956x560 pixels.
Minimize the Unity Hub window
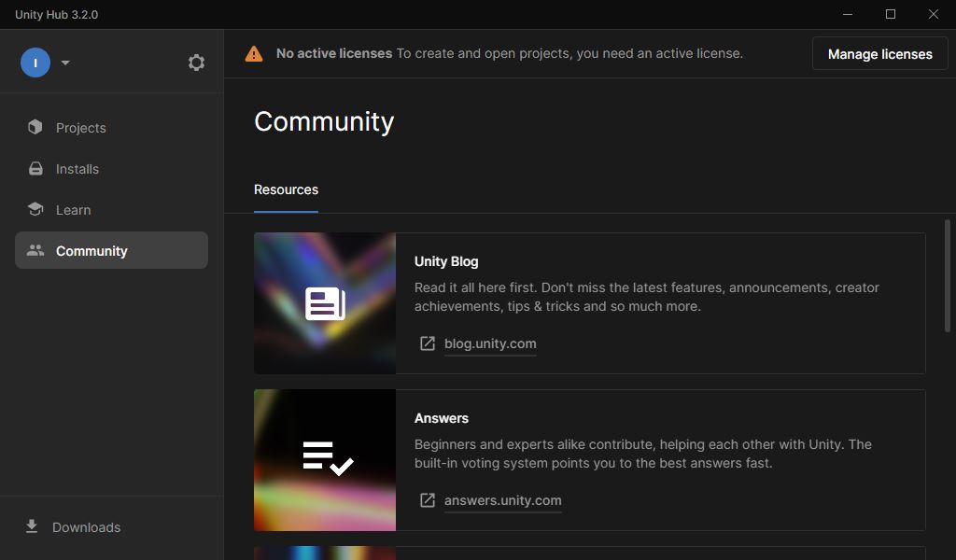(x=848, y=14)
